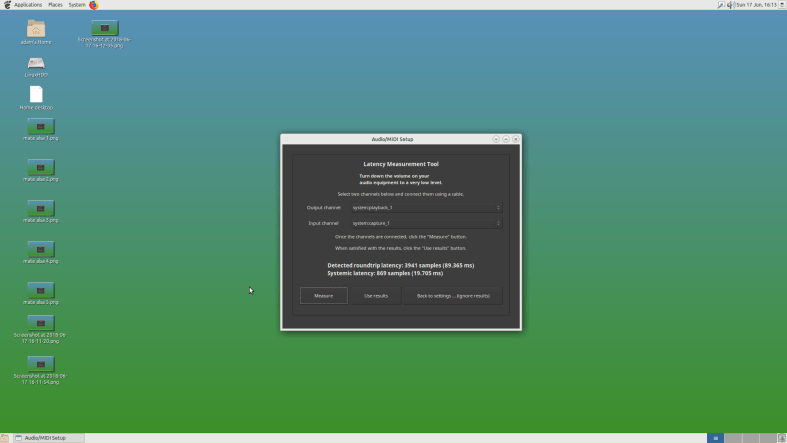
Task: Click the show desktop icon in bottom panel
Action: [5, 438]
